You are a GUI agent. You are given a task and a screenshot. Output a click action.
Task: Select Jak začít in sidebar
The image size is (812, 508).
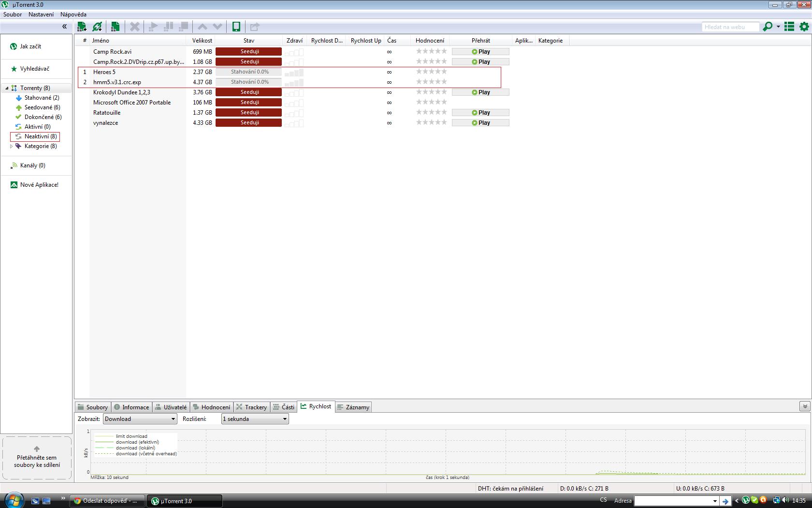pyautogui.click(x=30, y=46)
